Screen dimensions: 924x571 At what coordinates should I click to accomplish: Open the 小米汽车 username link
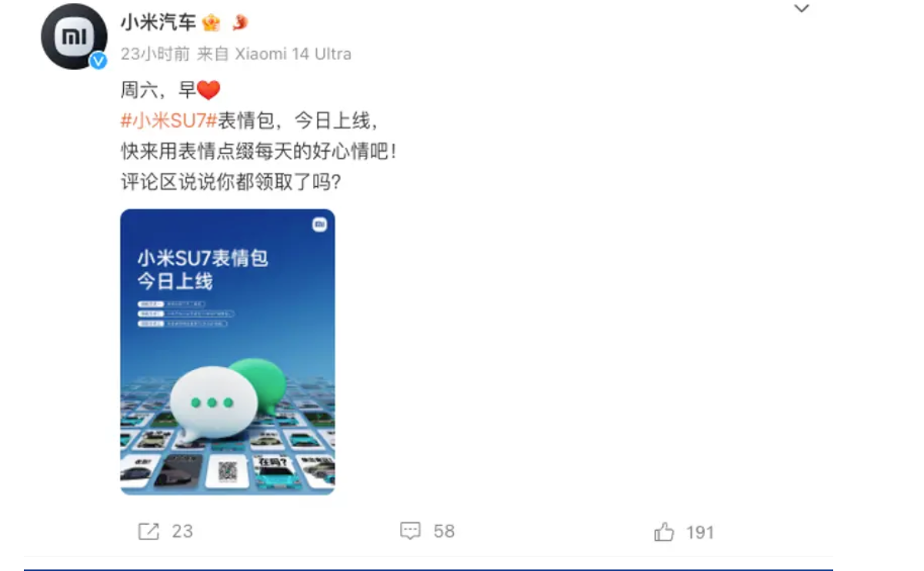point(158,23)
